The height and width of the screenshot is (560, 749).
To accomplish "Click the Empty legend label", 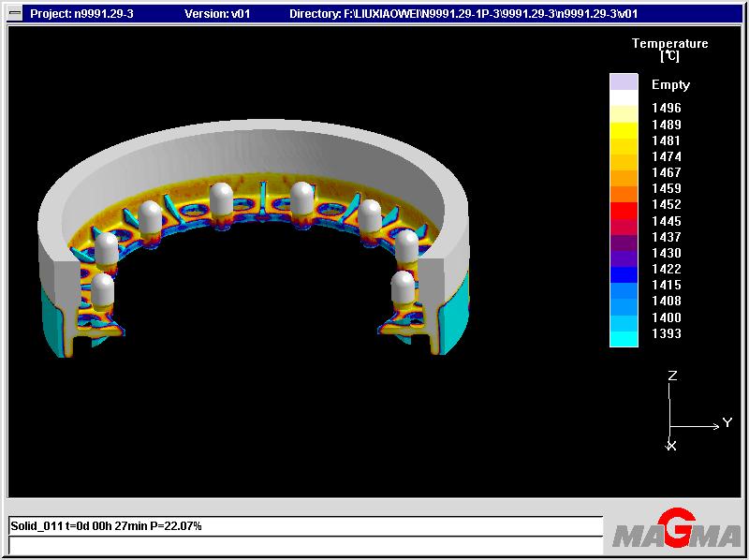I will click(670, 85).
